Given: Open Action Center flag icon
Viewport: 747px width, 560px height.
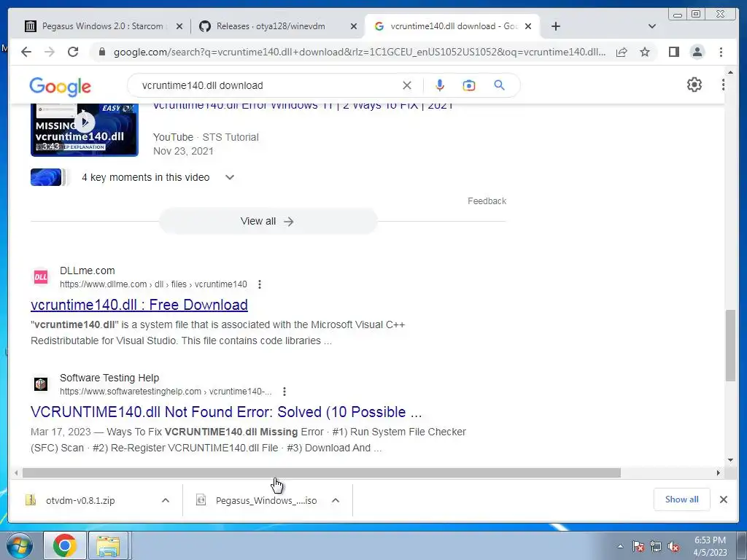Looking at the screenshot, I should point(638,547).
